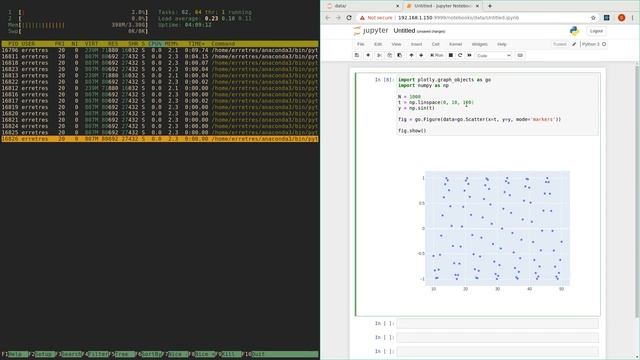Open the Widgets menu
The image size is (640, 360).
[480, 44]
